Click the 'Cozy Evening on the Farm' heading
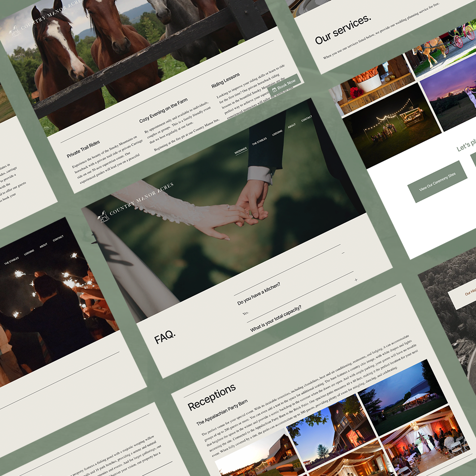This screenshot has height=476, width=476. tap(163, 111)
